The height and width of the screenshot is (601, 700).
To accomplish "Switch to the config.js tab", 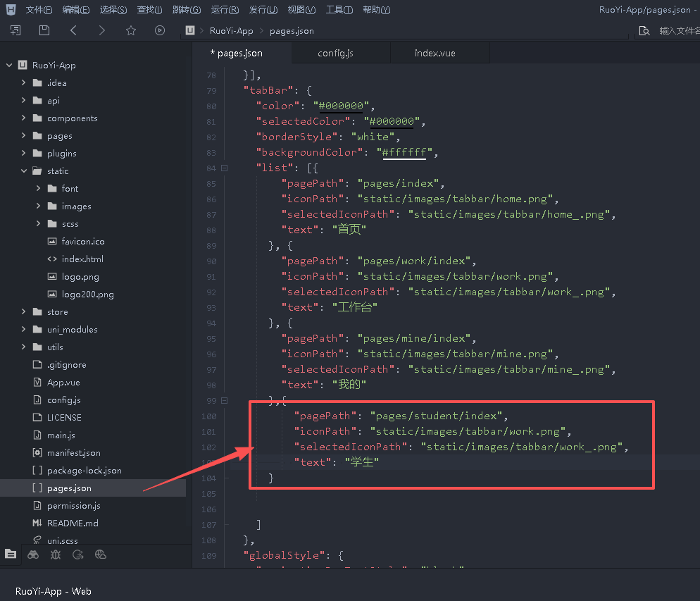I will click(x=335, y=54).
